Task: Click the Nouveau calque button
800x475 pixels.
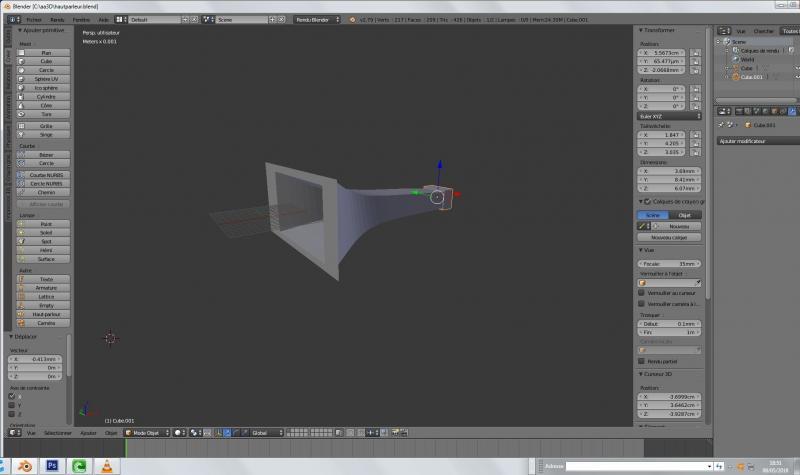Action: tap(670, 238)
